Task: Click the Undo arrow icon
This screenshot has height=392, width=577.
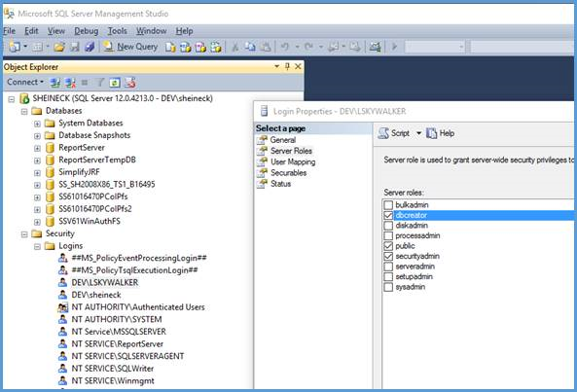Action: click(285, 47)
